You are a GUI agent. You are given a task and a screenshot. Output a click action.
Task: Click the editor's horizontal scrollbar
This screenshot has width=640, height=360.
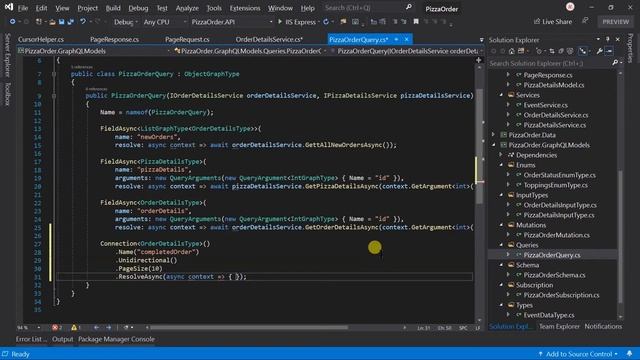pos(249,327)
